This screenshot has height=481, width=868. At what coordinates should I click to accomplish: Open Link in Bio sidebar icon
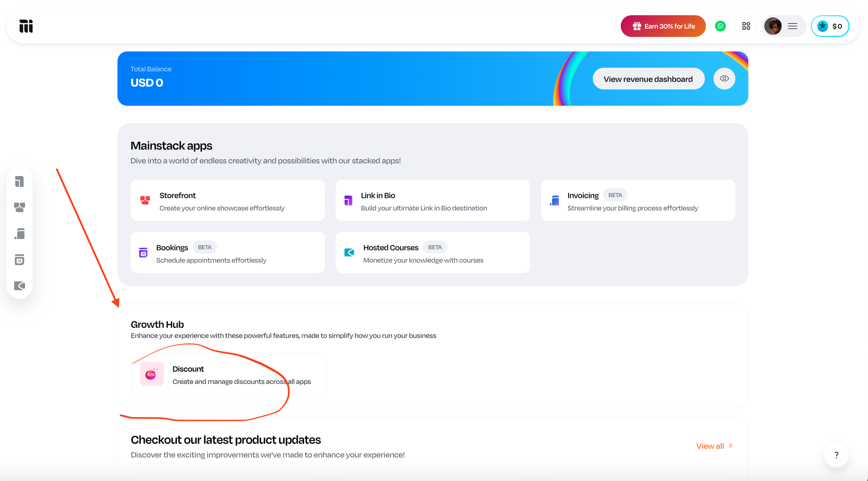click(x=20, y=181)
